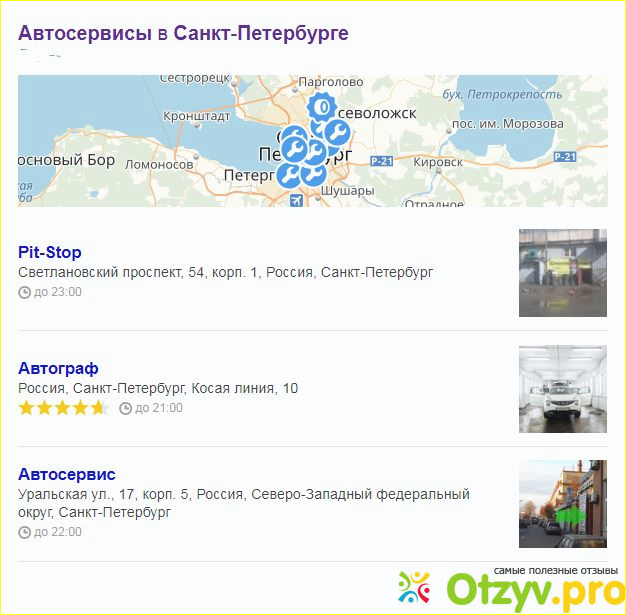The image size is (626, 615).
Task: Click the bottom-left wrench marker near Петергоф
Action: pyautogui.click(x=288, y=176)
